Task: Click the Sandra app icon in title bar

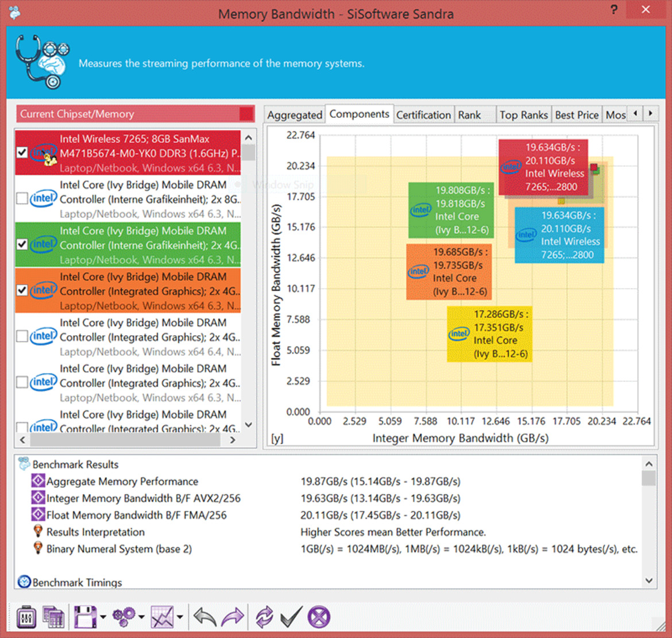Action: pyautogui.click(x=14, y=13)
